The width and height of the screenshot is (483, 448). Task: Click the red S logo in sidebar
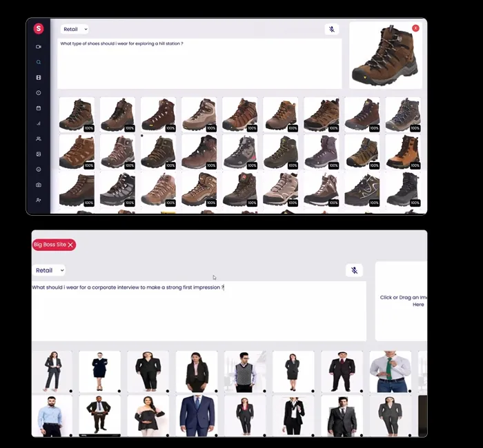point(39,28)
